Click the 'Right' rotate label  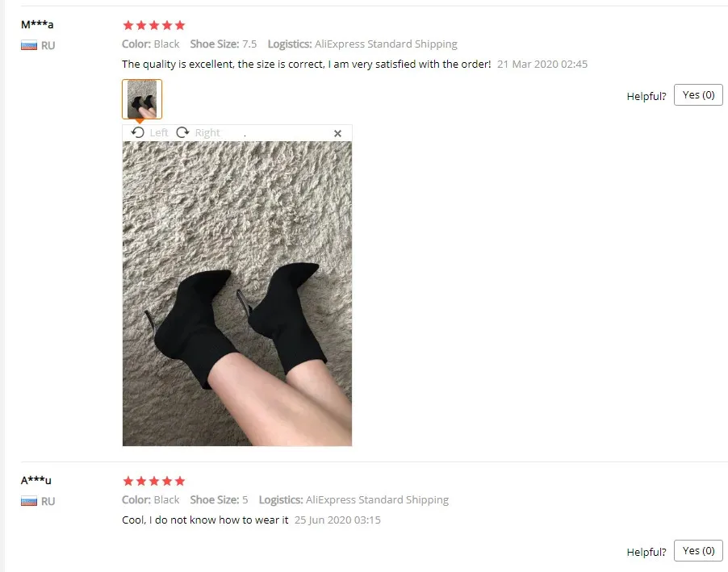207,133
